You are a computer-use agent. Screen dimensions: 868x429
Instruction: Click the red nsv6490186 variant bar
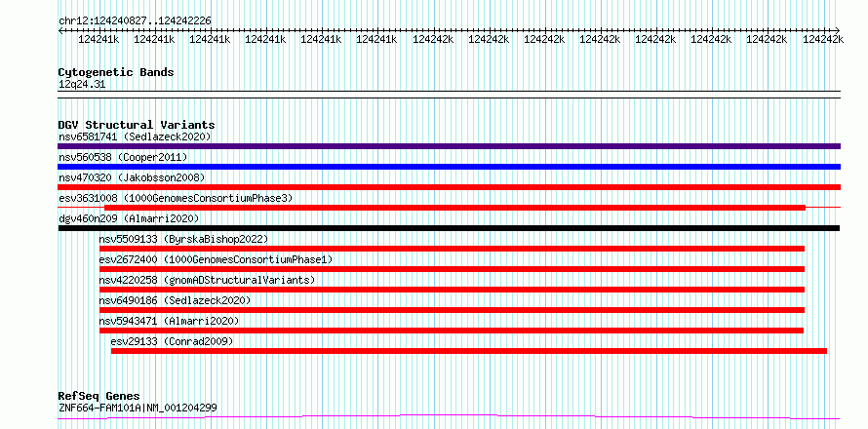452,310
